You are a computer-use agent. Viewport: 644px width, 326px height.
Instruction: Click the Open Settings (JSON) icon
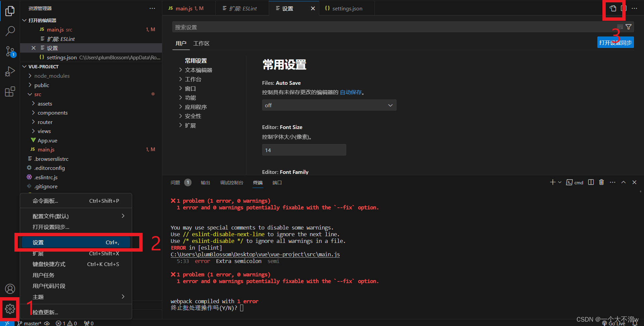pos(613,8)
